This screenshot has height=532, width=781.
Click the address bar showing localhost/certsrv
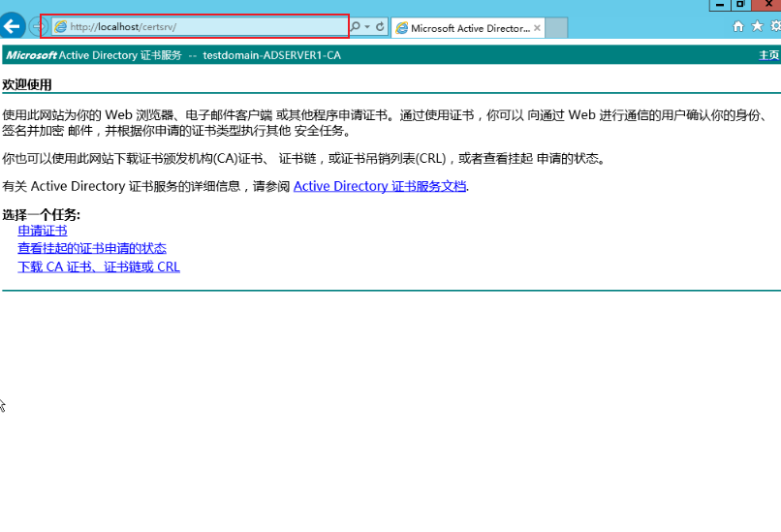pyautogui.click(x=200, y=26)
